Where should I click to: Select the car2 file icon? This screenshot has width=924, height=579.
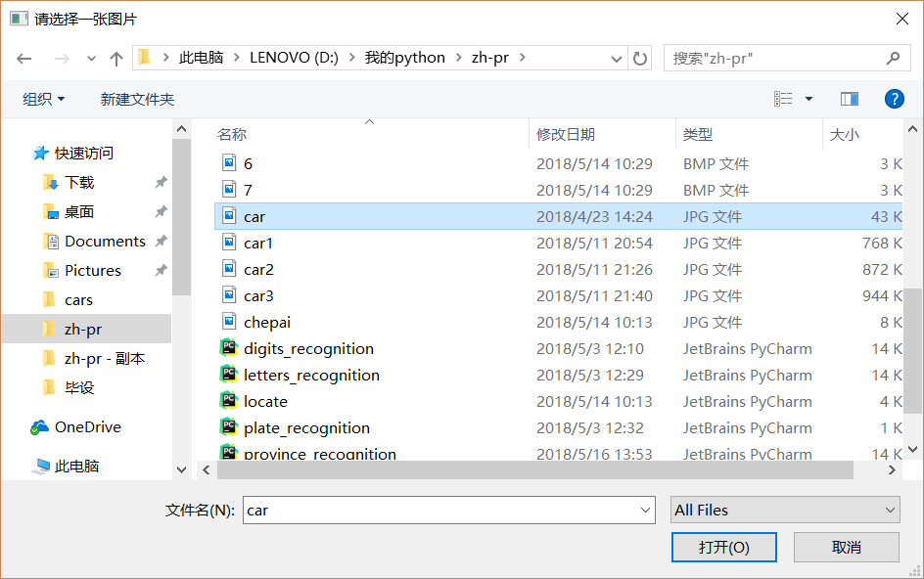click(x=229, y=269)
